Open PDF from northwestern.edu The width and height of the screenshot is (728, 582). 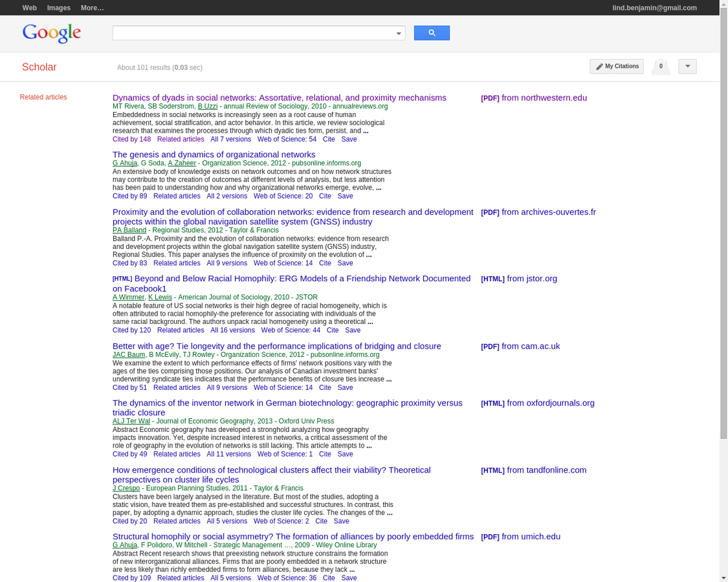pos(534,98)
